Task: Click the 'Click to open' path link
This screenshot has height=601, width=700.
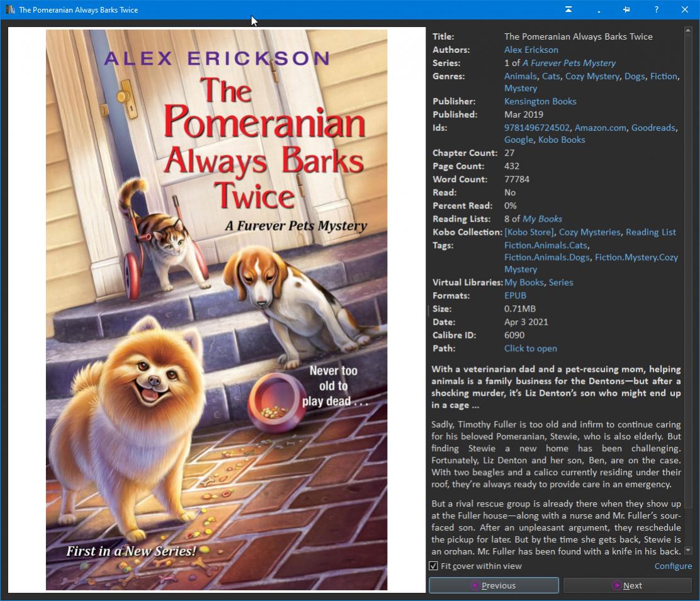Action: [x=530, y=349]
